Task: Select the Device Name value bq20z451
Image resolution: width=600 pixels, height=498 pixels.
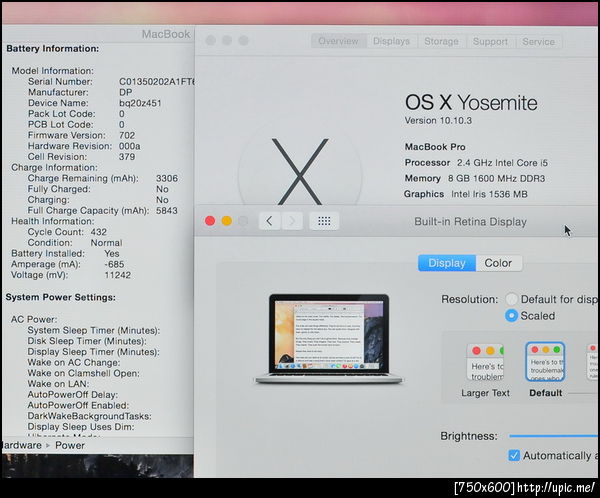Action: [140, 103]
